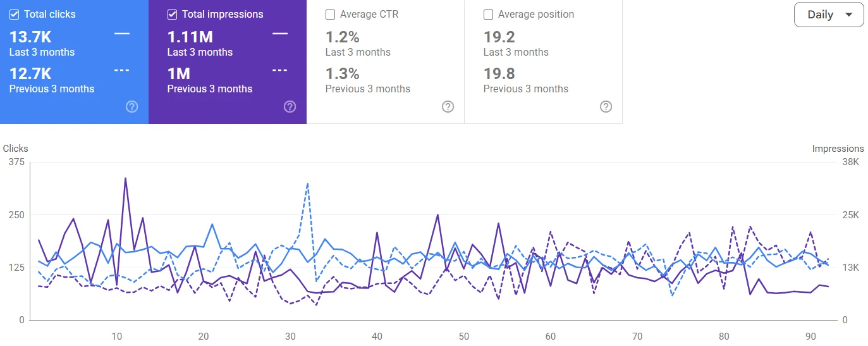Click the 38K value on the Impressions axis
This screenshot has width=868, height=346.
(x=851, y=162)
